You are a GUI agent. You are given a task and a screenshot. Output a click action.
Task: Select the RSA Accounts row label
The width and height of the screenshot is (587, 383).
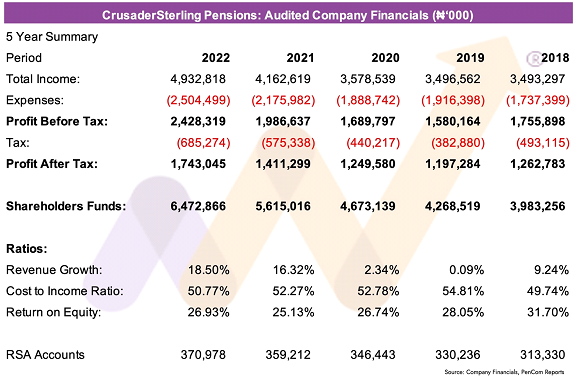pos(45,355)
